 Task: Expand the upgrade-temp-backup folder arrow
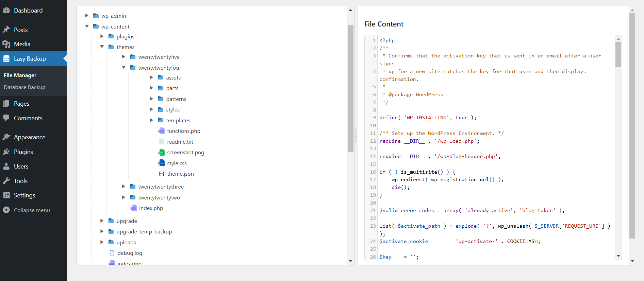coord(102,231)
